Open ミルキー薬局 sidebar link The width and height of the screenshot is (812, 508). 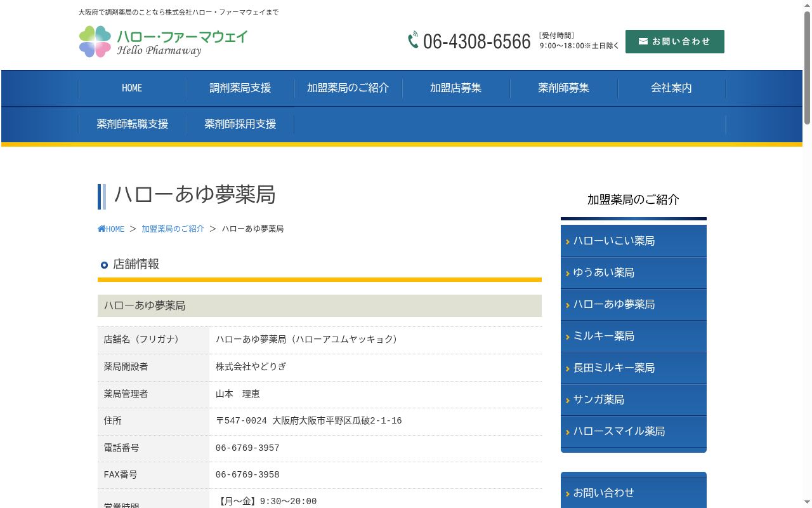pos(634,337)
